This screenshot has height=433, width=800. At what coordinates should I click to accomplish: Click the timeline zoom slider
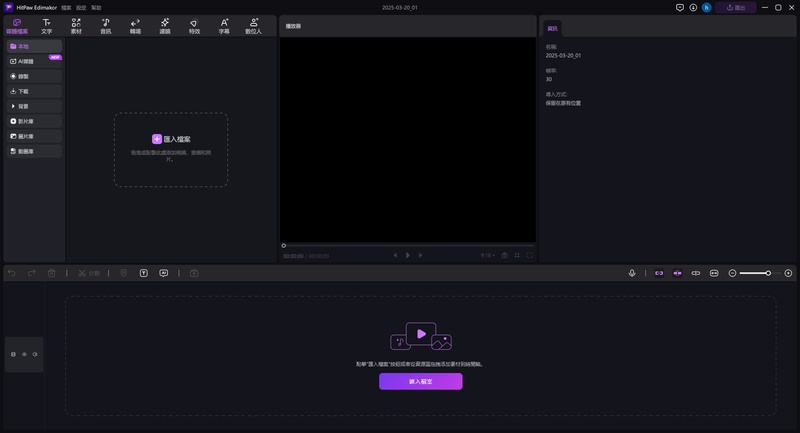point(760,273)
